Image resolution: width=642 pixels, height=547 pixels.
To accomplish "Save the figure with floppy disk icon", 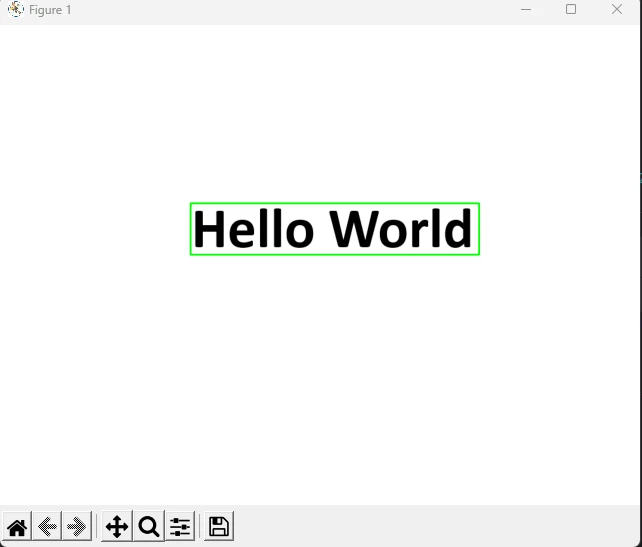I will [218, 527].
